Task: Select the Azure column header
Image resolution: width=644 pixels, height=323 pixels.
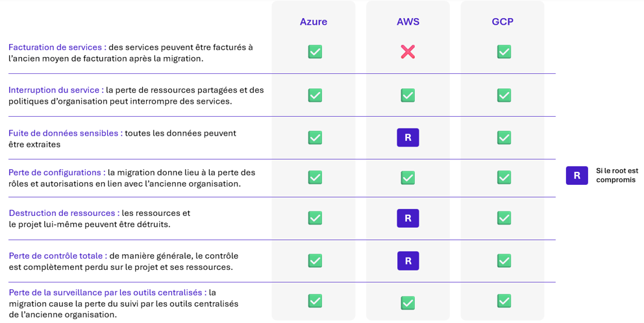Action: (x=314, y=21)
